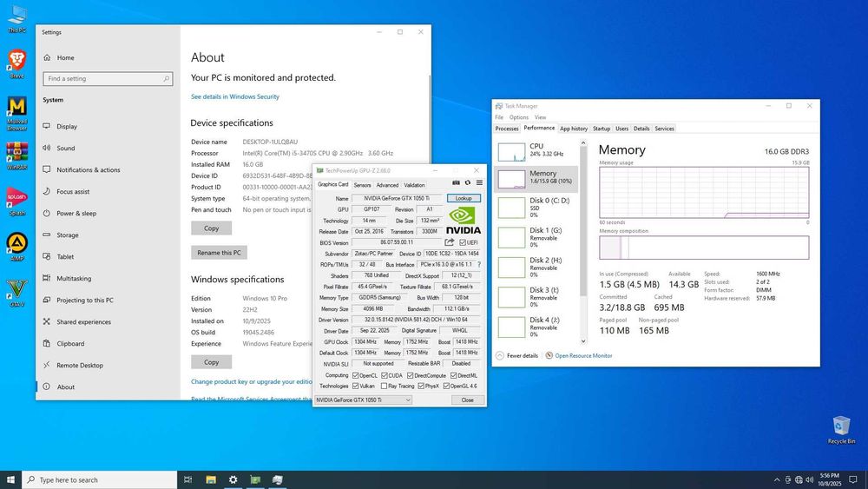Open Mullvad Browser desktop shortcut
Screen dimensions: 868x489
pos(16,114)
